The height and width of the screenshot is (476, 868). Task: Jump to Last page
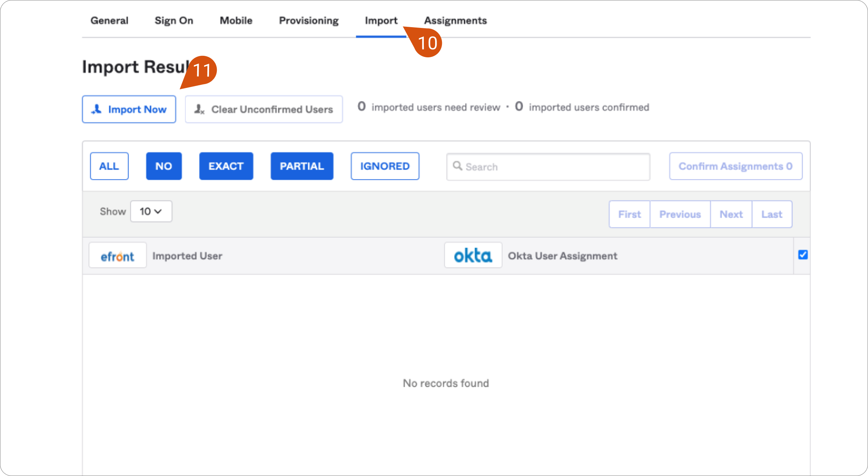click(x=772, y=214)
